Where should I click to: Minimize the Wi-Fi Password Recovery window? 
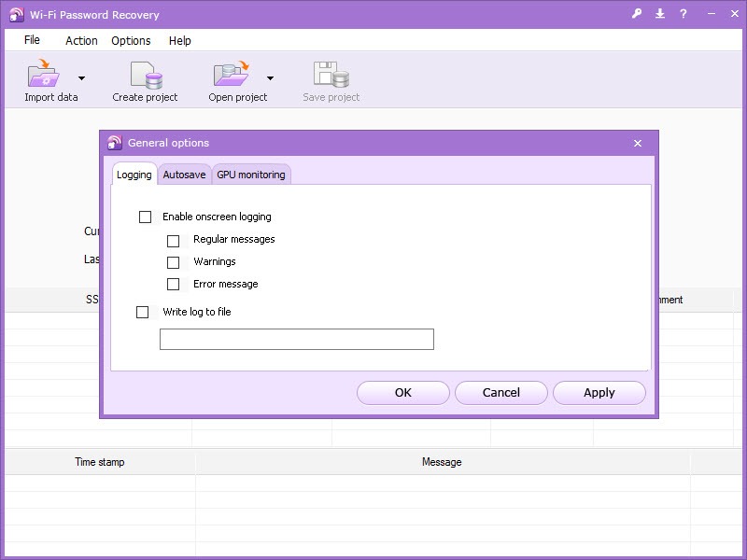712,14
